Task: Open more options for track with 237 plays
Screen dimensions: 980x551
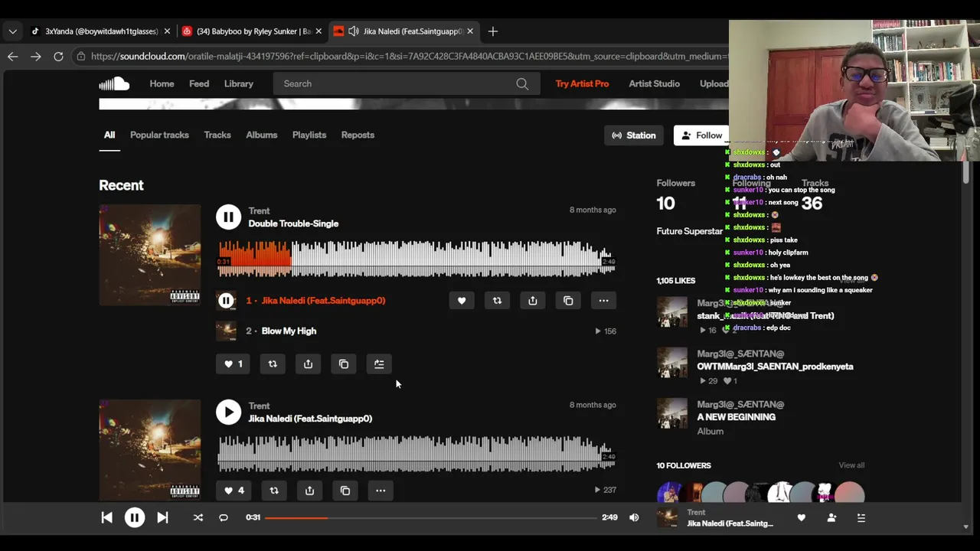Action: coord(381,491)
